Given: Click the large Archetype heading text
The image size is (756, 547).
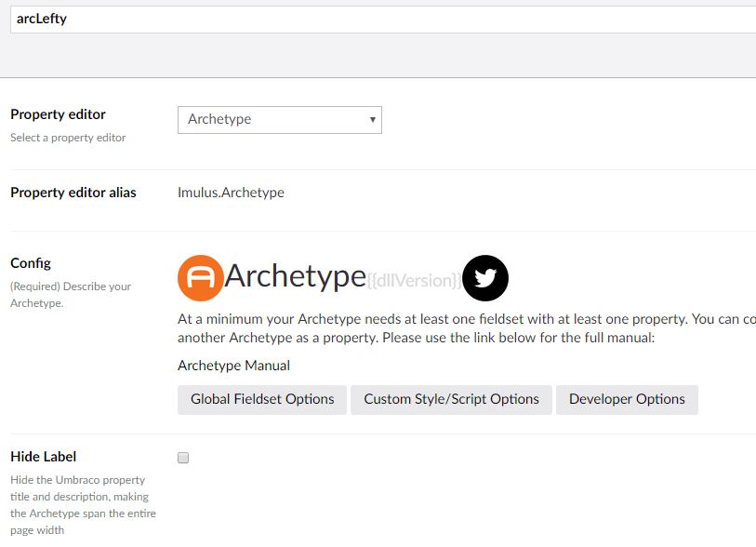Looking at the screenshot, I should click(295, 276).
